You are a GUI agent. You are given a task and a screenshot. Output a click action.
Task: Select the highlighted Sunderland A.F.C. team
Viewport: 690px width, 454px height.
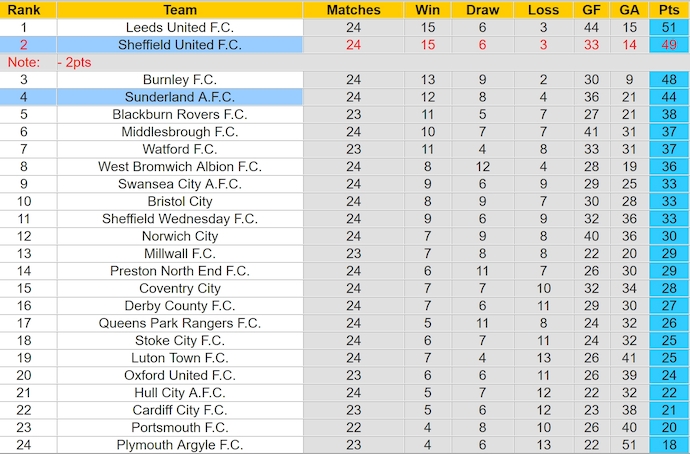180,97
